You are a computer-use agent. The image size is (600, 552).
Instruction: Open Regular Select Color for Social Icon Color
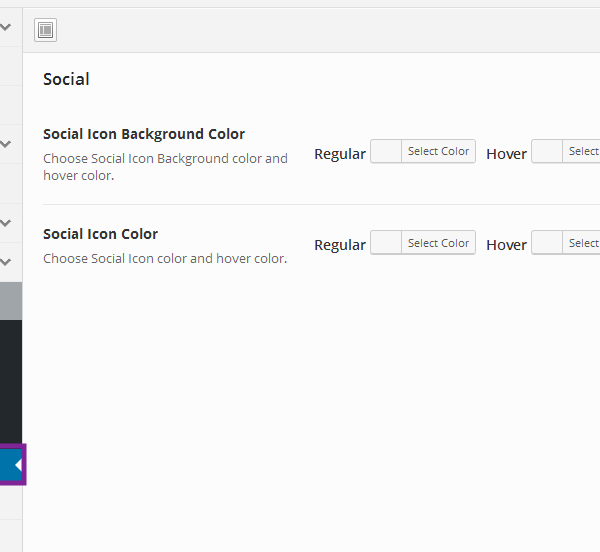(438, 243)
